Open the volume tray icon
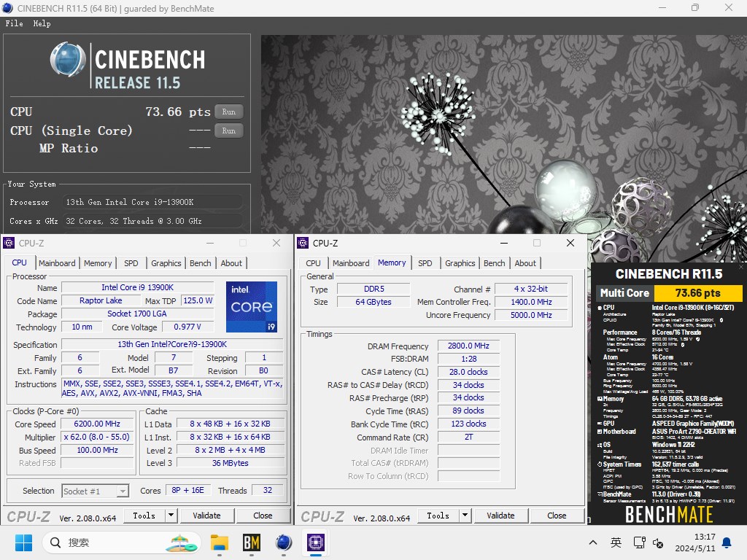The width and height of the screenshot is (747, 560). pyautogui.click(x=658, y=542)
